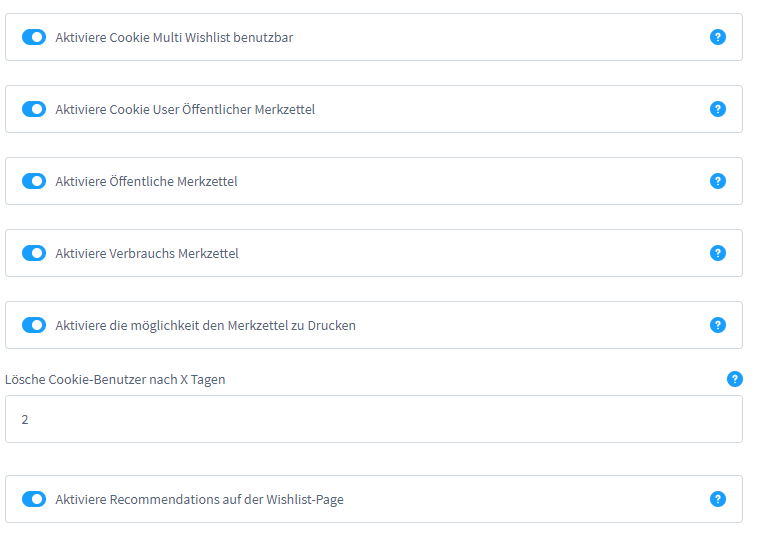Image resolution: width=757 pixels, height=539 pixels.
Task: Click label 'Aktiviere Öffentliche Merkzettel'
Action: pos(146,182)
